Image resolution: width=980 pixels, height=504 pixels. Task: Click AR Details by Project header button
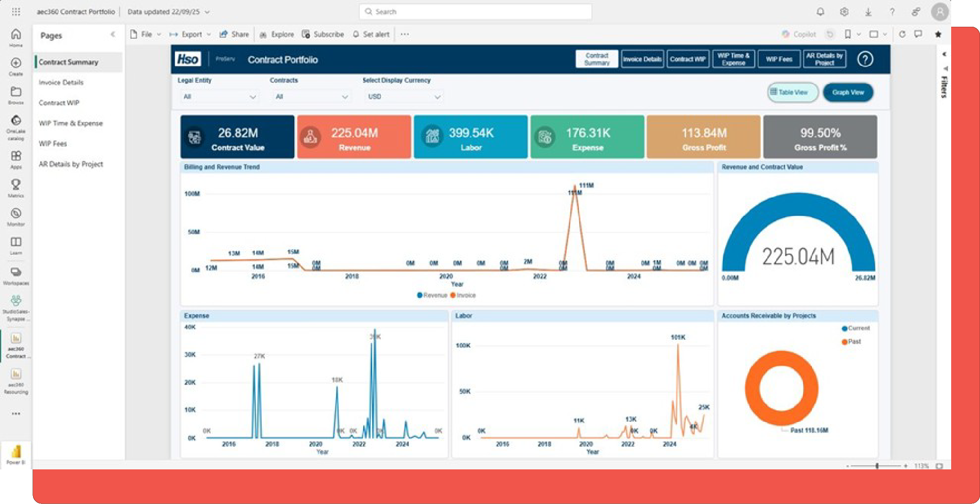pyautogui.click(x=825, y=59)
